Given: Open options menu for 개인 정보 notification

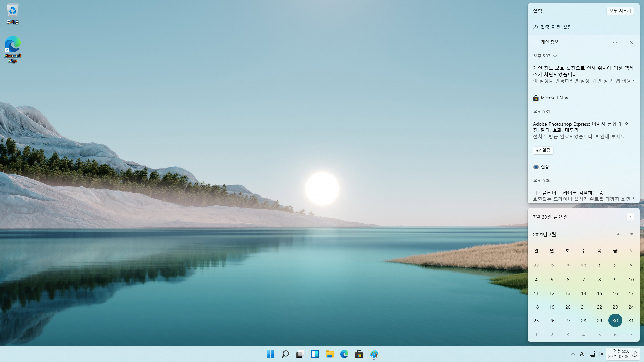Looking at the screenshot, I should tap(615, 42).
